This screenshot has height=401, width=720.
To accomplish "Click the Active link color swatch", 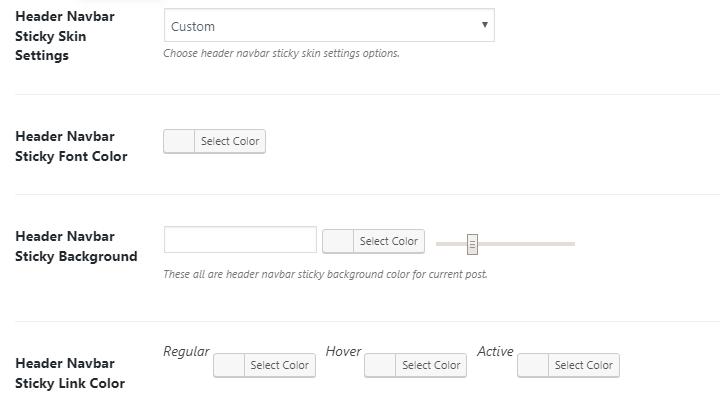I will tap(533, 365).
